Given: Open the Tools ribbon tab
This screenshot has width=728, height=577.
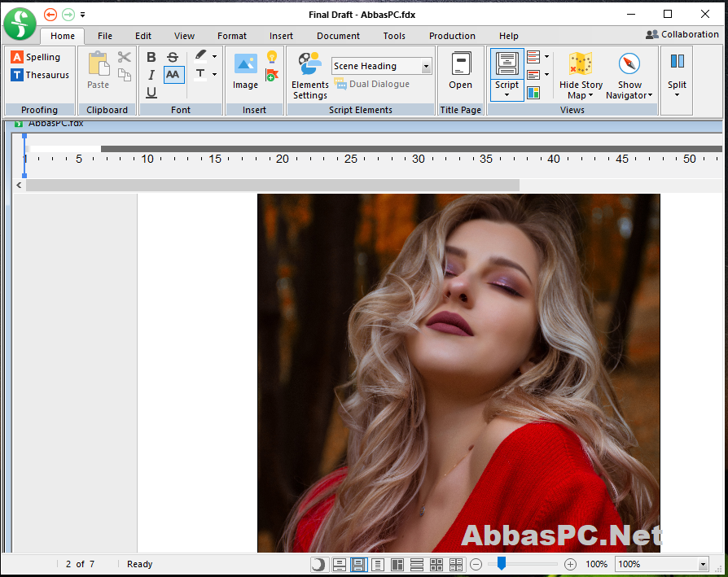Looking at the screenshot, I should click(393, 36).
